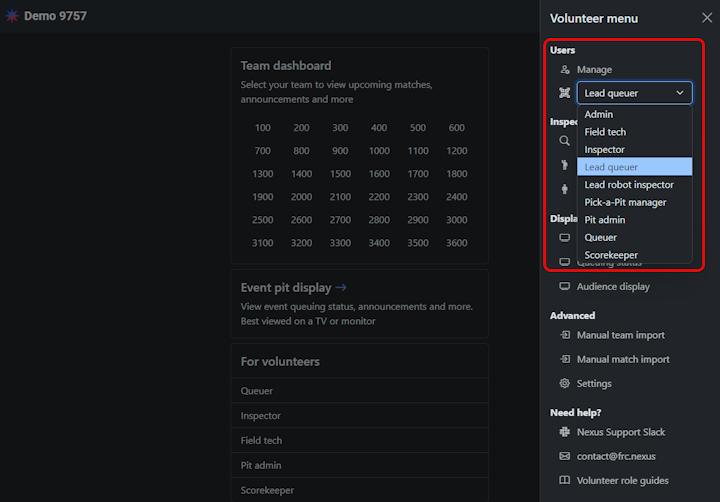
Task: Open Queuer under For volunteers
Action: click(x=257, y=391)
